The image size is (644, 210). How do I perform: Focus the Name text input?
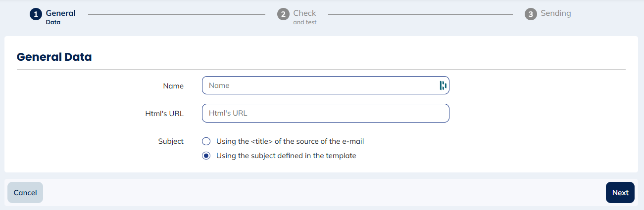(319, 85)
